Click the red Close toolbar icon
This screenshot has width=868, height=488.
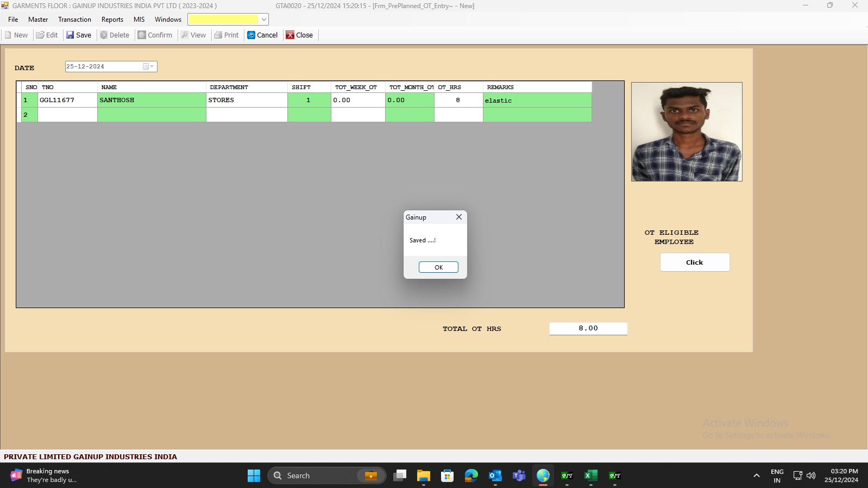[x=291, y=35]
